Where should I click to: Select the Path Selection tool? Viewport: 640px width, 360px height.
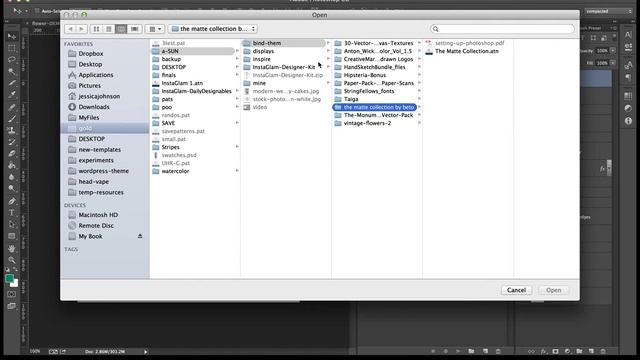coord(12,224)
